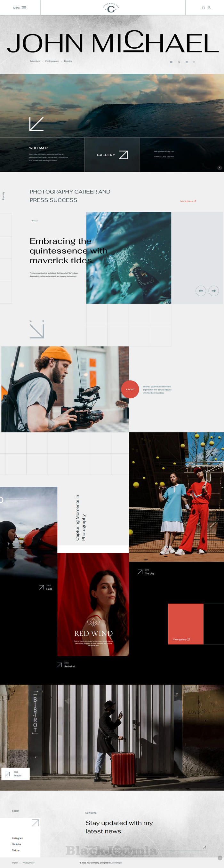Open the Instagram icon under the hero title
This screenshot has height=868, width=224.
pos(194,62)
